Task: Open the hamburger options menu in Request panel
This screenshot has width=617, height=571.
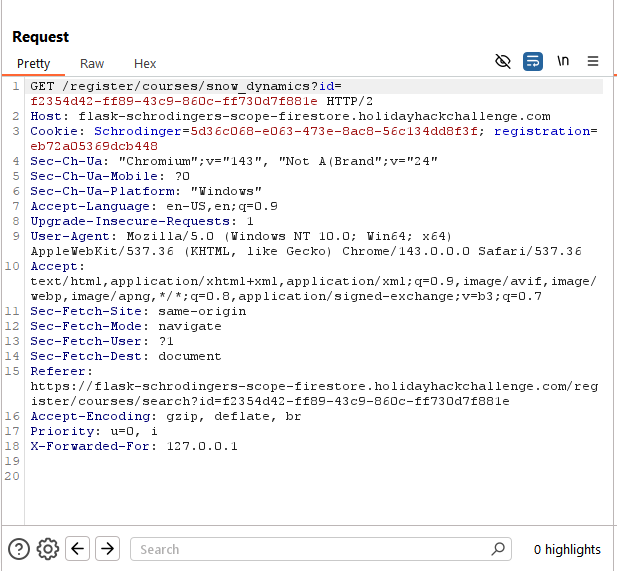Action: click(593, 61)
